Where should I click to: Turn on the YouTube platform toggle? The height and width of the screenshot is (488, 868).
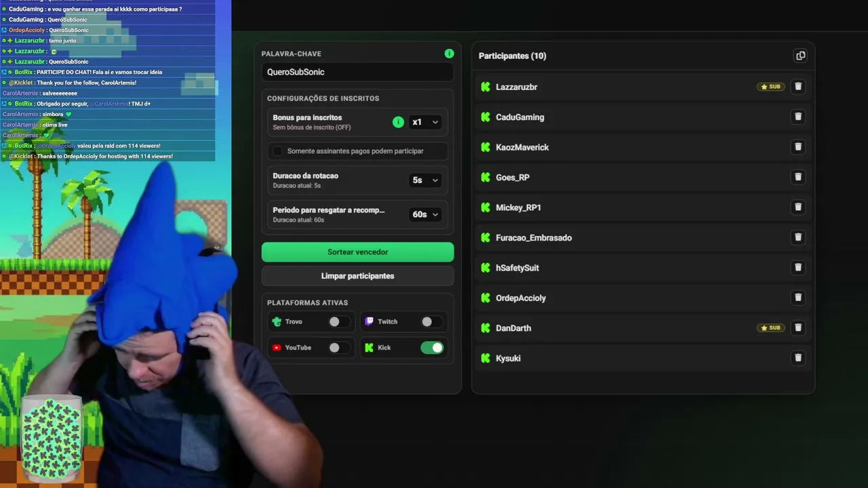click(x=339, y=348)
